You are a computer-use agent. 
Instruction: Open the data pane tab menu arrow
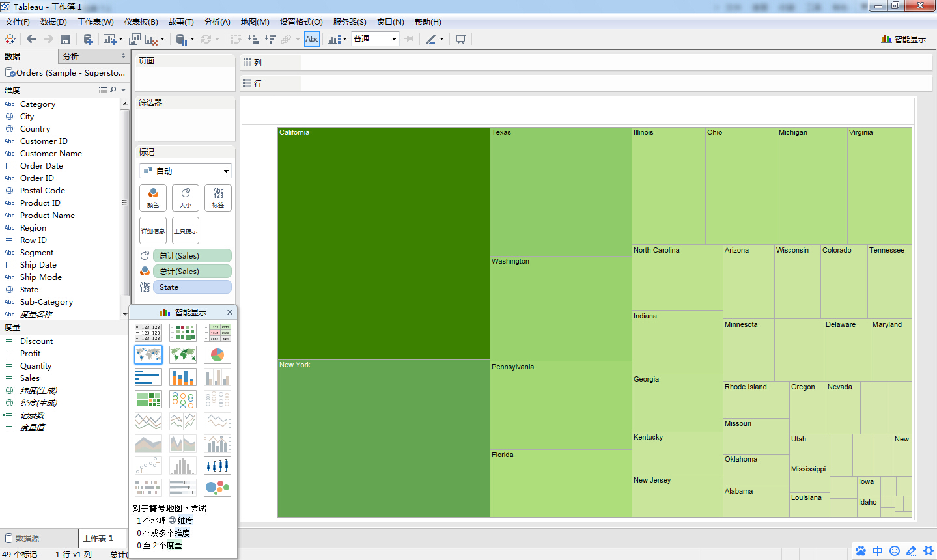click(124, 56)
